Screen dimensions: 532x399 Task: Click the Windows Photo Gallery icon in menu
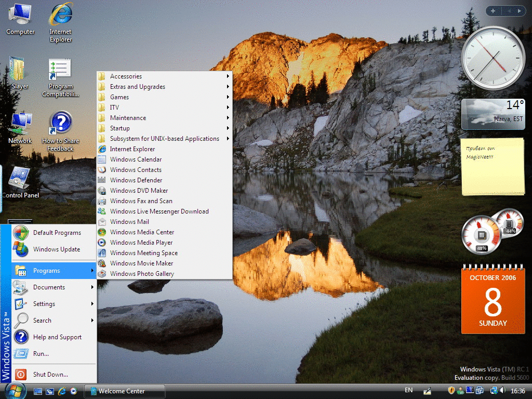click(x=101, y=274)
